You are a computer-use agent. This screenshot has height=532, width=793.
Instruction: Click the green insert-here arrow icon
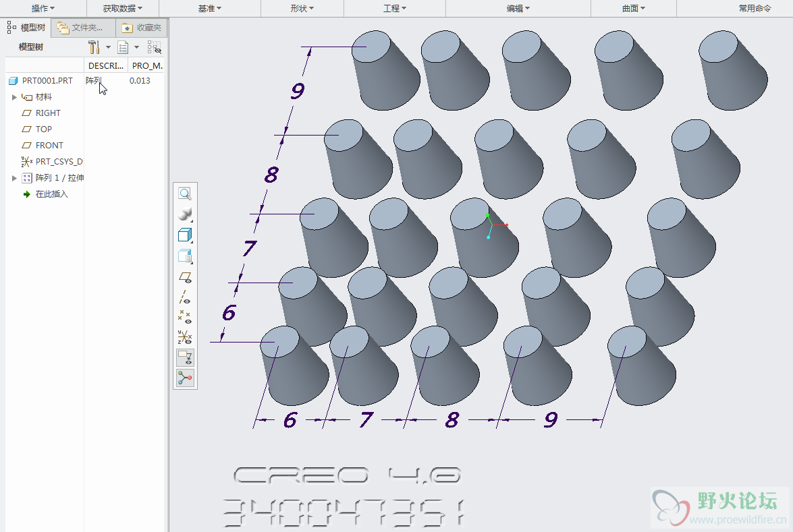tap(27, 194)
